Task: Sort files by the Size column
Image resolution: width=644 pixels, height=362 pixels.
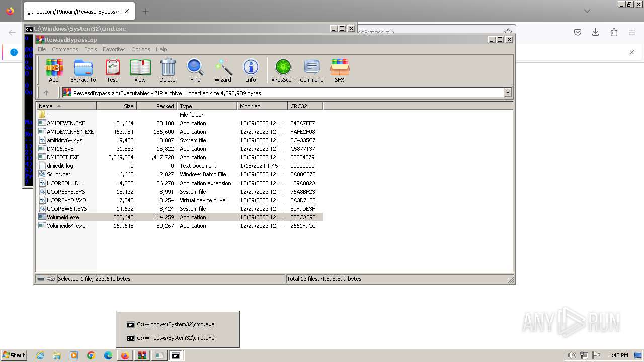Action: click(x=116, y=106)
